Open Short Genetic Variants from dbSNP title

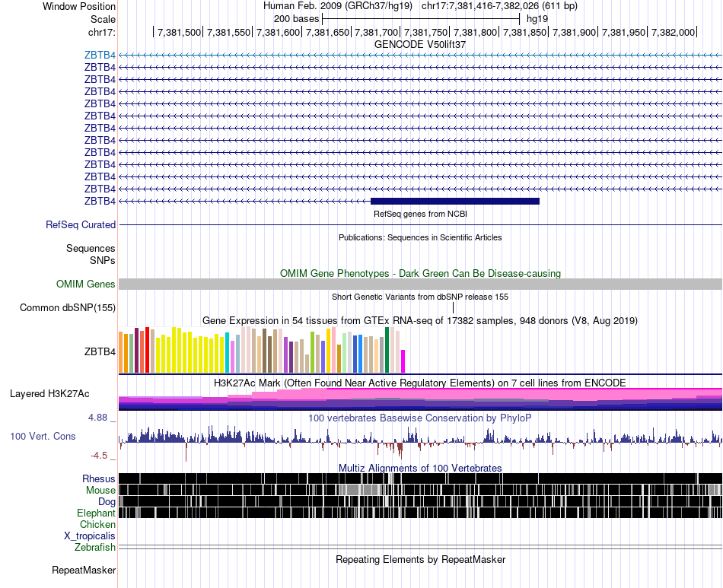(x=420, y=297)
